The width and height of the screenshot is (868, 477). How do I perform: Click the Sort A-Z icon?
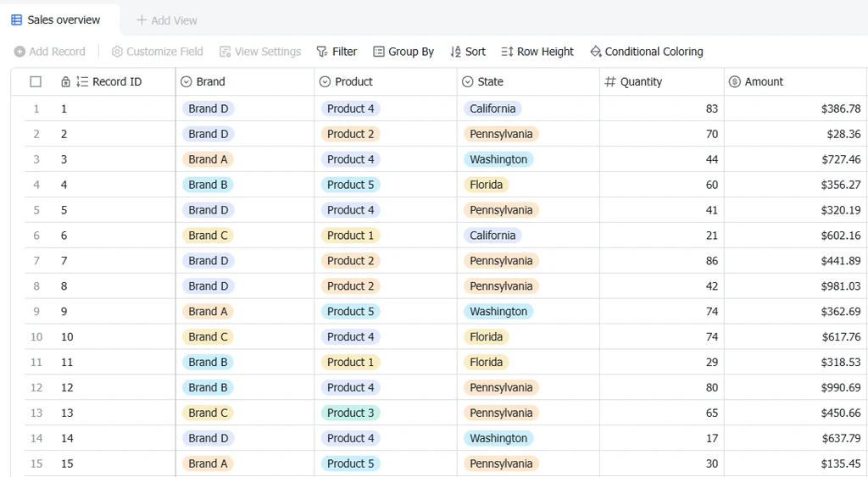(x=455, y=52)
